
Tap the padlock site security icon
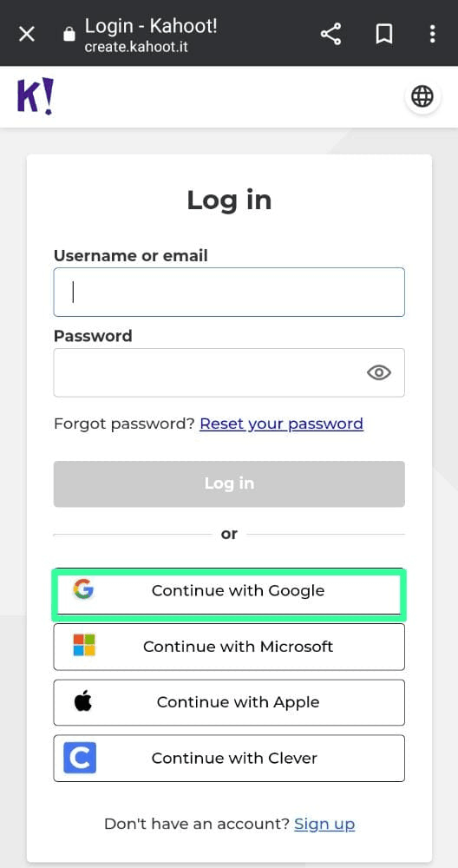[69, 35]
